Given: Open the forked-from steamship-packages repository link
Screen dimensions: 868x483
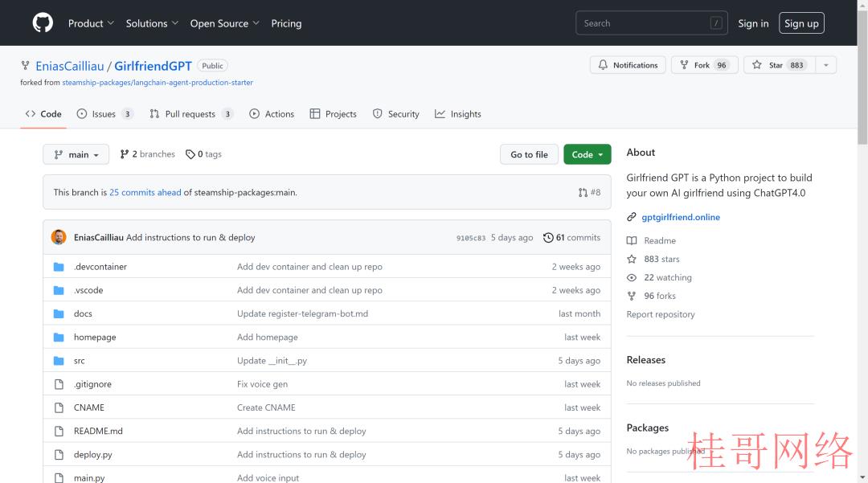Looking at the screenshot, I should click(158, 83).
